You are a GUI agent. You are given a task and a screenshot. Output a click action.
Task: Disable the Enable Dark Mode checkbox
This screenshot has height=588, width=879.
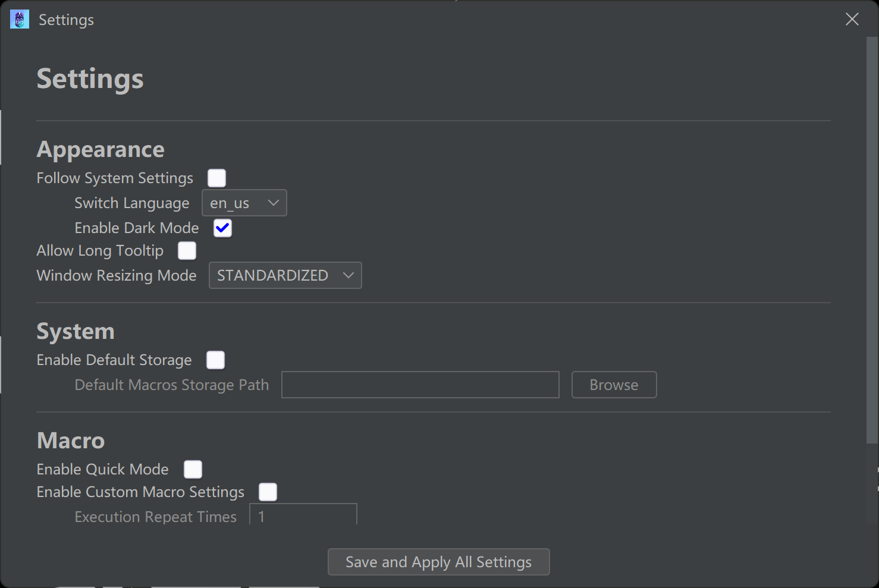tap(222, 228)
